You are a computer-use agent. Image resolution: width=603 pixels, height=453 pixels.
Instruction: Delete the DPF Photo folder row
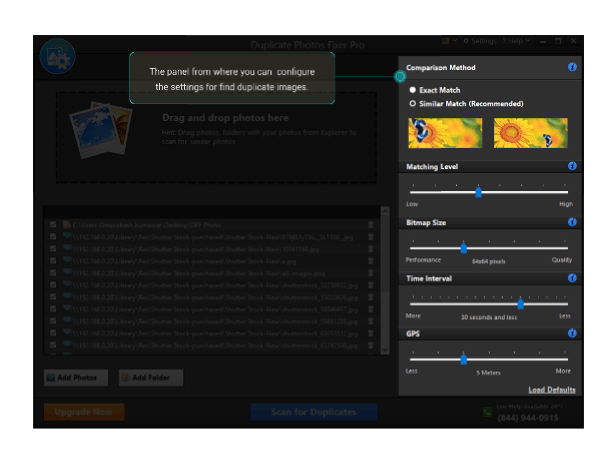pos(370,225)
